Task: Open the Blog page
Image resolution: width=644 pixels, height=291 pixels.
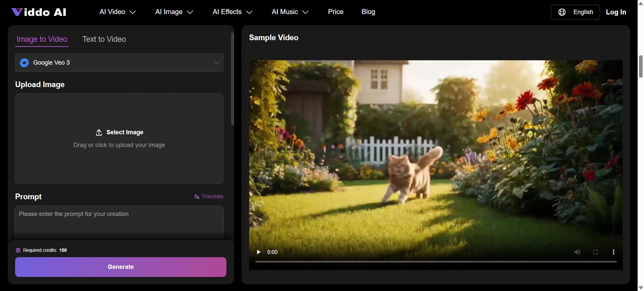Action: (x=368, y=12)
